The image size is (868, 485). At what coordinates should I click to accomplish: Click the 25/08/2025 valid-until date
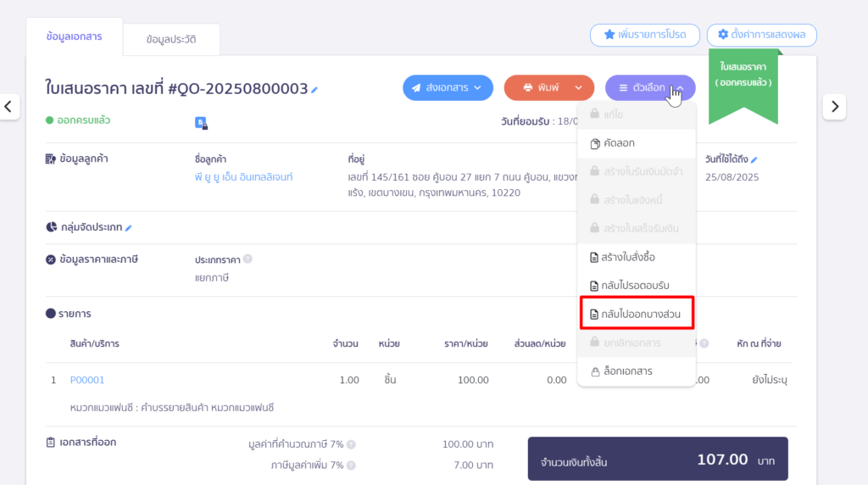pyautogui.click(x=732, y=177)
